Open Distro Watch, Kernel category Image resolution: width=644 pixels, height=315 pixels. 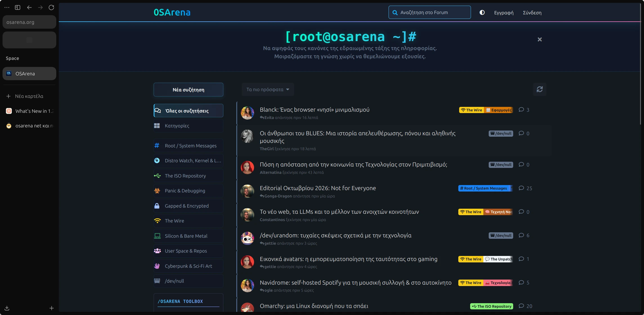pyautogui.click(x=189, y=161)
